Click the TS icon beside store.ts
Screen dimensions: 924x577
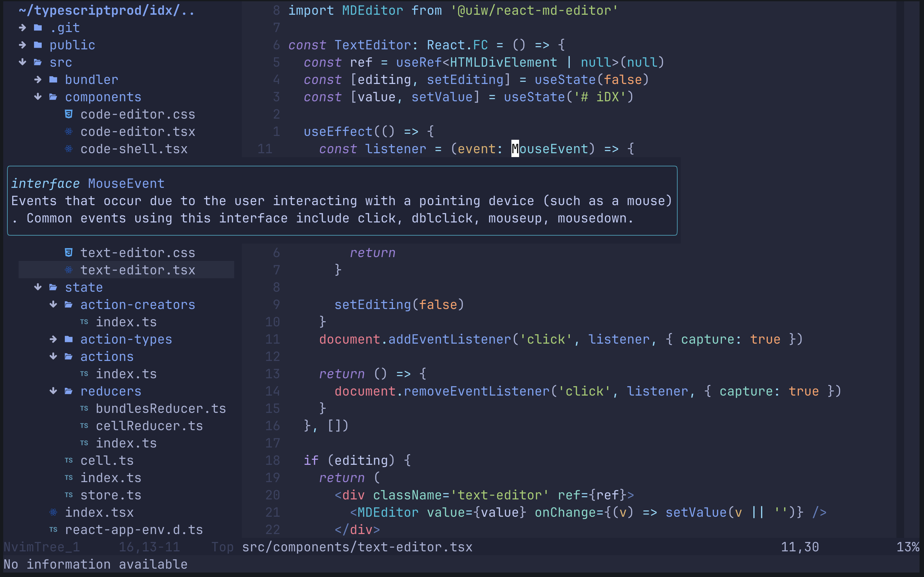pyautogui.click(x=69, y=495)
